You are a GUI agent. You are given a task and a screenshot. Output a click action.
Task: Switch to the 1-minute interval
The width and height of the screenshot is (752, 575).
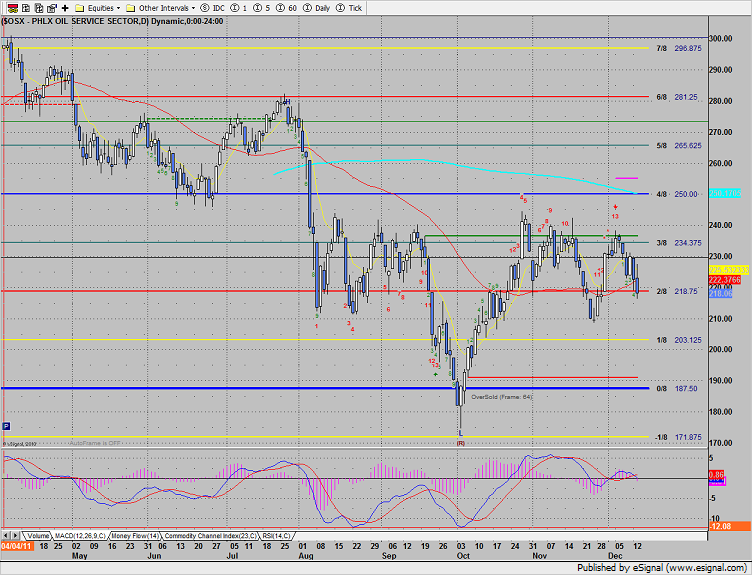coord(239,8)
